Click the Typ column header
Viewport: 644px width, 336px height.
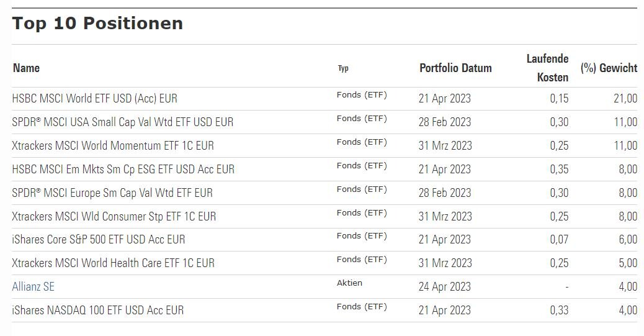pyautogui.click(x=343, y=69)
